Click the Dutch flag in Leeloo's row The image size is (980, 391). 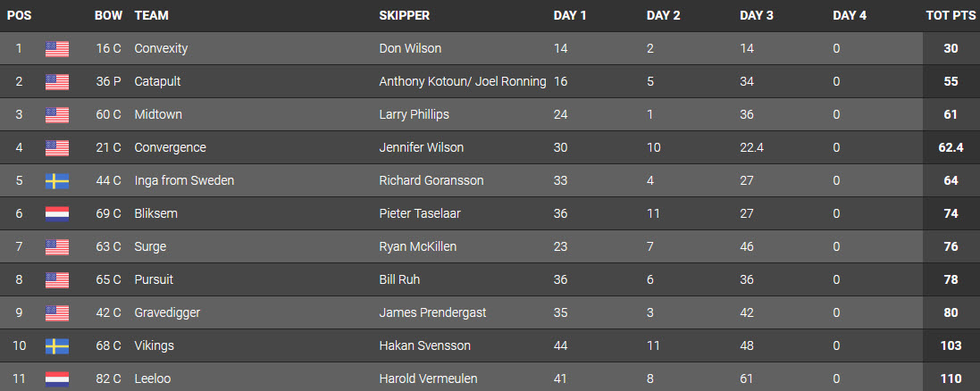(57, 379)
